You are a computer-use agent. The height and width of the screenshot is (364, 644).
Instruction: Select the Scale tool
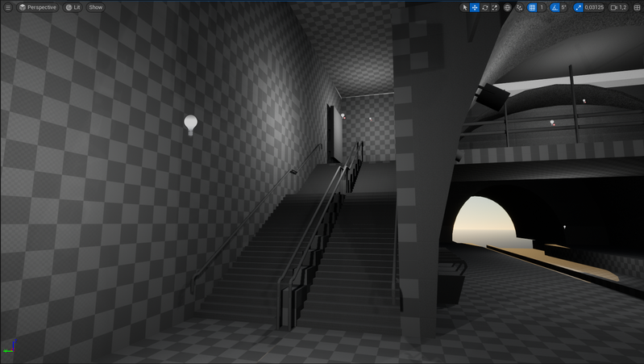coord(495,7)
